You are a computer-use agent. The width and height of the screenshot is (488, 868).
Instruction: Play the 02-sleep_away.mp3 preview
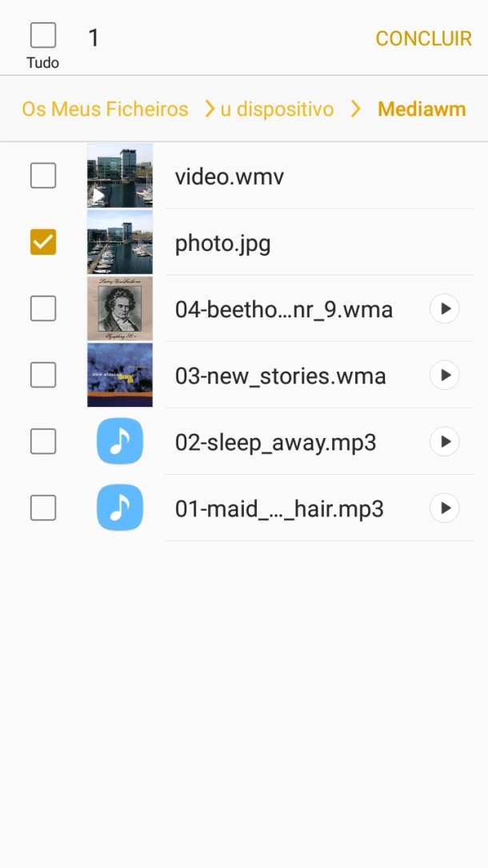445,441
